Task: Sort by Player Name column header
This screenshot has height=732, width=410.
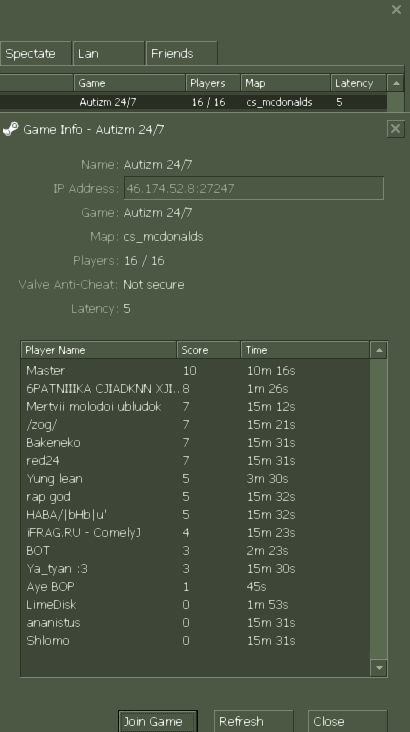Action: pyautogui.click(x=99, y=350)
